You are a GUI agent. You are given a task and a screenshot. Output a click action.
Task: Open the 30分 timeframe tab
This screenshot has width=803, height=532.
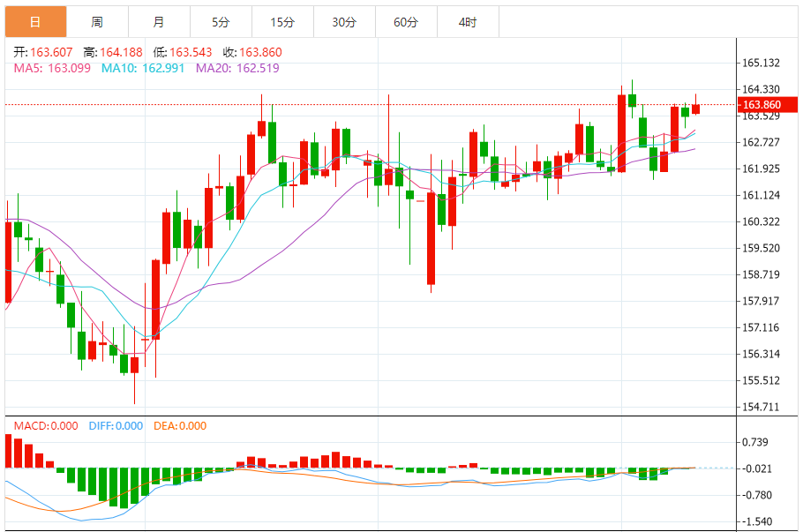pos(344,22)
